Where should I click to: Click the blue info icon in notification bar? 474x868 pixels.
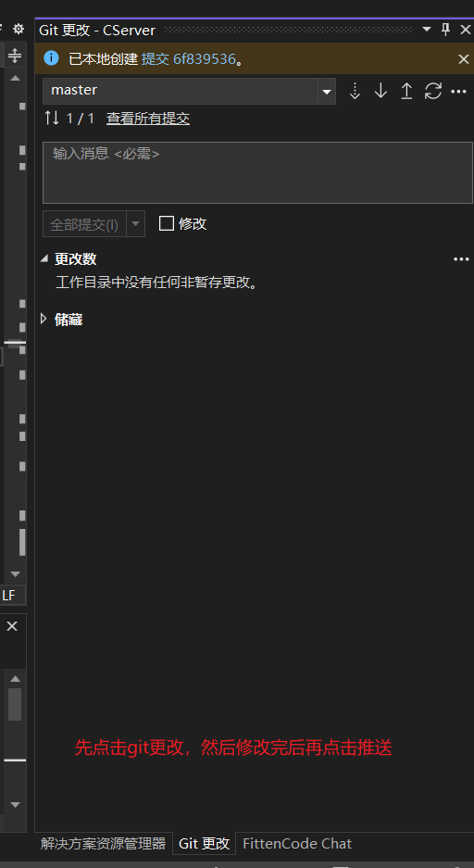point(52,58)
